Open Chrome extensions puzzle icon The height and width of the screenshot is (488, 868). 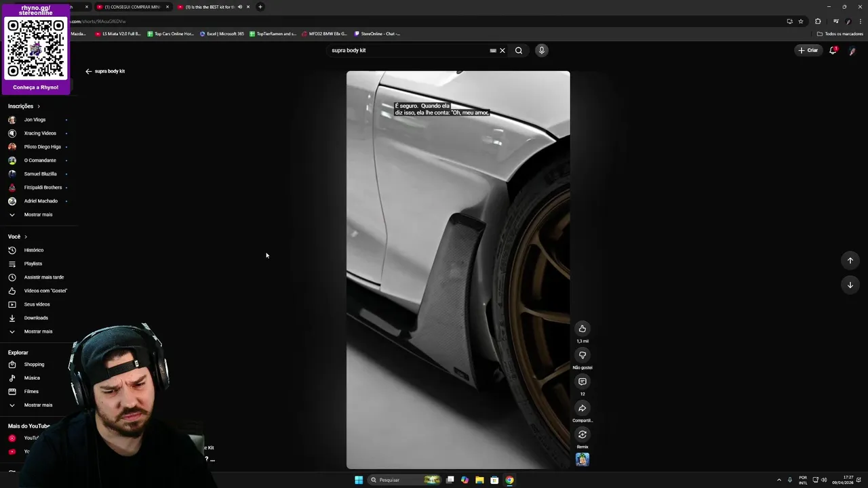818,21
